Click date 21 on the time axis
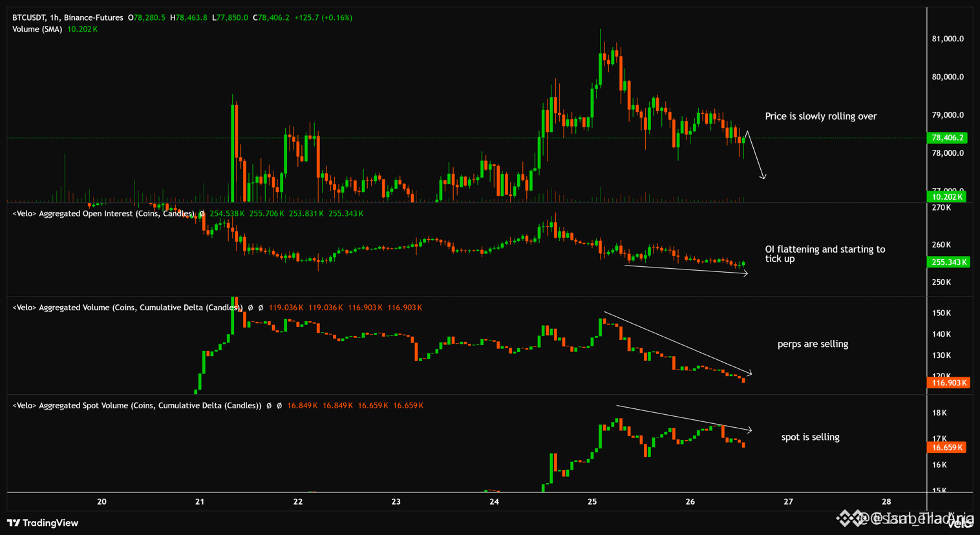Viewport: 980px width, 535px height. pyautogui.click(x=200, y=501)
